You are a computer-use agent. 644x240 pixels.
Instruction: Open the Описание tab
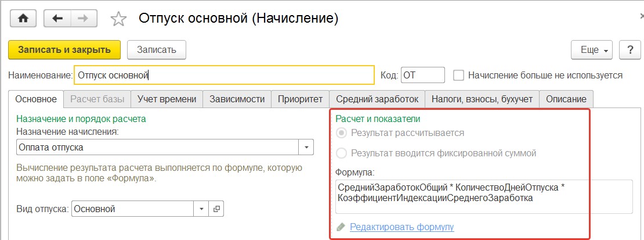click(566, 99)
